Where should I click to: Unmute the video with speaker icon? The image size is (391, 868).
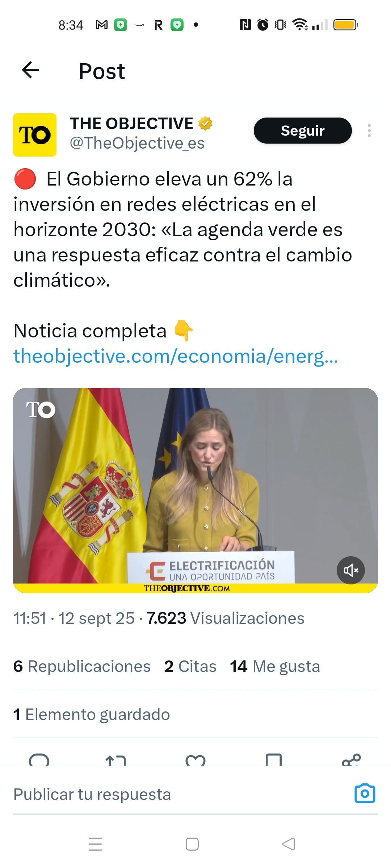pos(350,570)
